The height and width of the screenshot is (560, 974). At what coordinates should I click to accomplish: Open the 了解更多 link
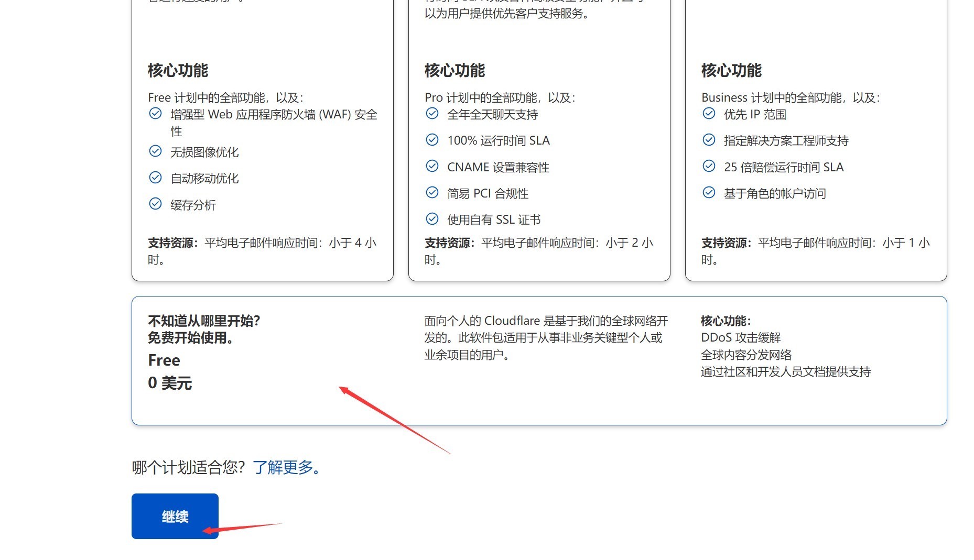(x=287, y=467)
